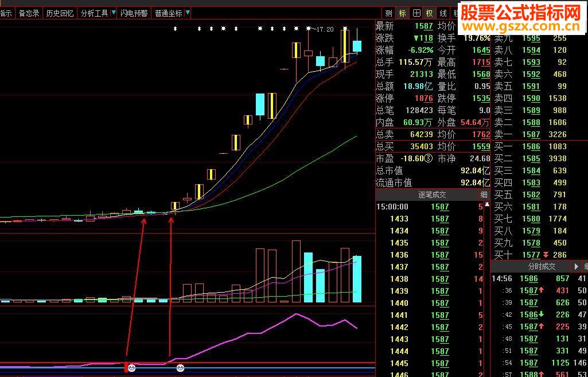The height and width of the screenshot is (377, 588).
Task: Click 最新 price value 1587
Action: click(424, 26)
